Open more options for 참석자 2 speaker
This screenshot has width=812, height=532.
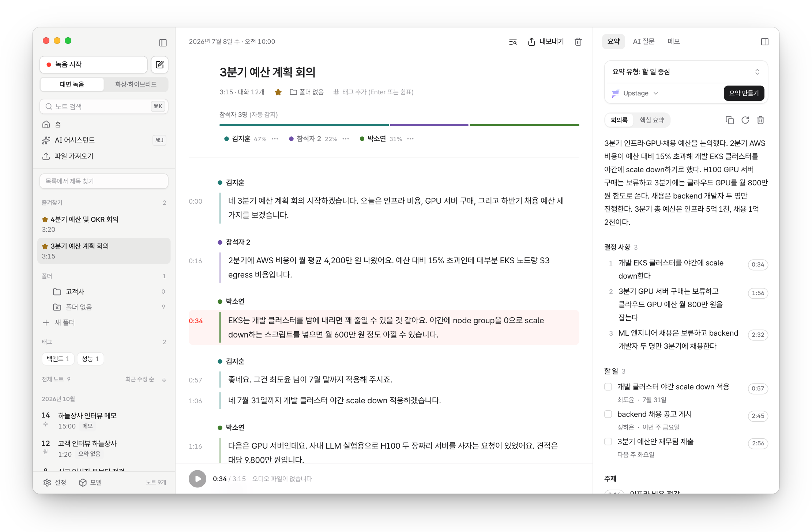click(x=346, y=139)
